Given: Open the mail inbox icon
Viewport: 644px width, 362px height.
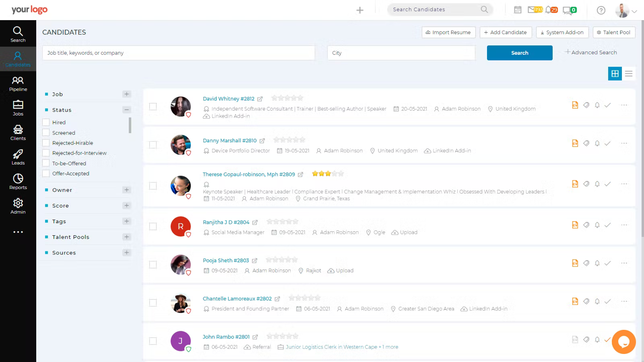Looking at the screenshot, I should click(532, 10).
